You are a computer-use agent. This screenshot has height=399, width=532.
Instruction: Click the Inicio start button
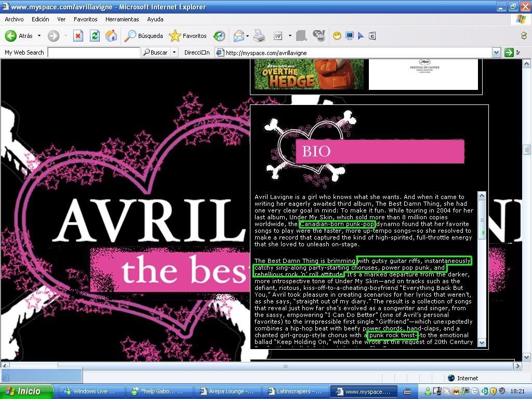27,391
